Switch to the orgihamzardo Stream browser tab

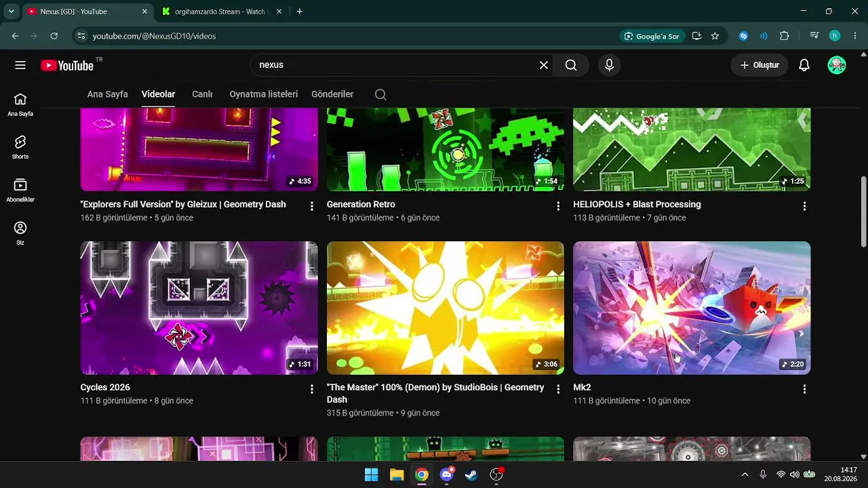coord(223,12)
